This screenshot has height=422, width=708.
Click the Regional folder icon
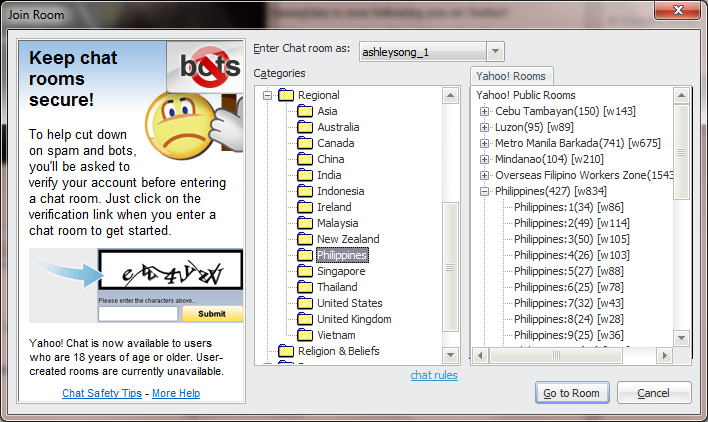click(286, 95)
